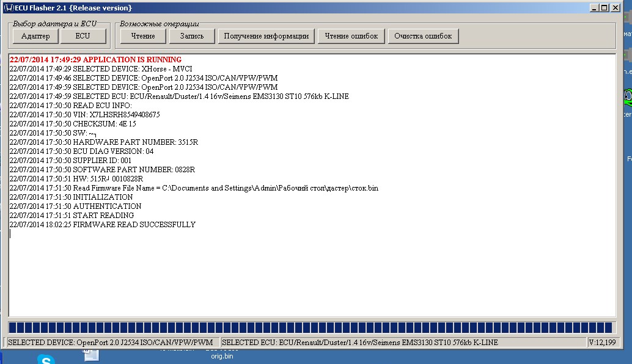This screenshot has width=632, height=364.
Task: Click the document icon on the desktop
Action: 90,355
